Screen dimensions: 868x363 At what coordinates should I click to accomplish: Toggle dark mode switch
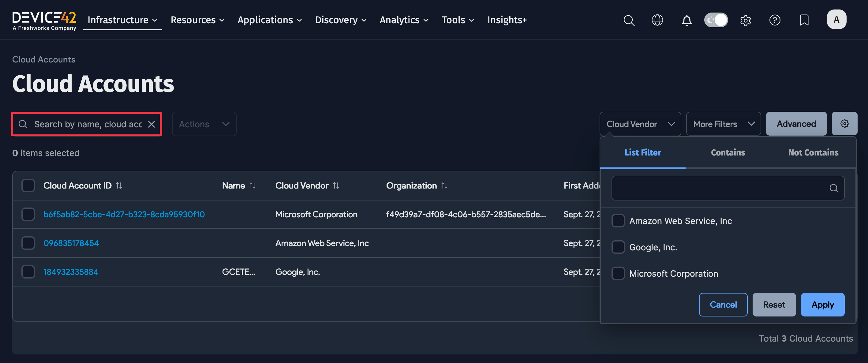[716, 20]
